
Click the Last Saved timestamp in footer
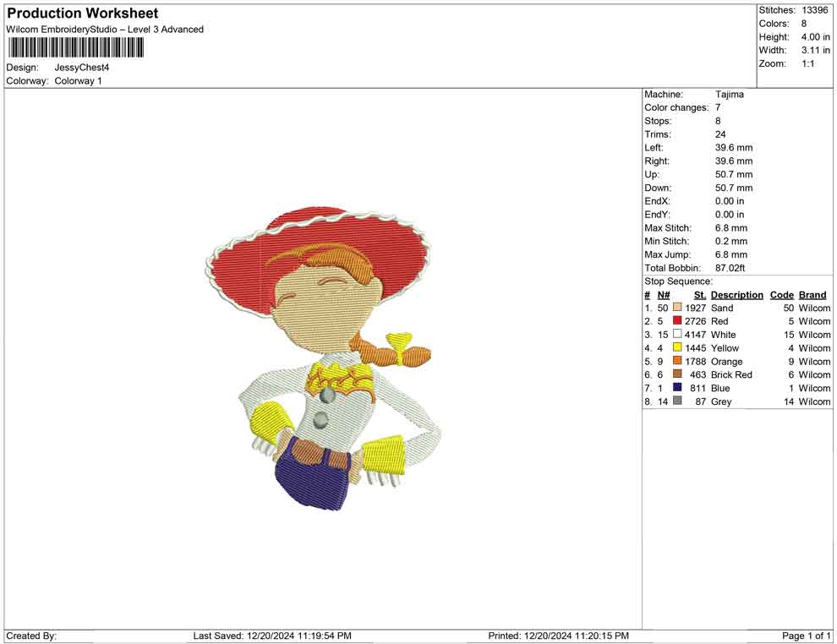272,636
